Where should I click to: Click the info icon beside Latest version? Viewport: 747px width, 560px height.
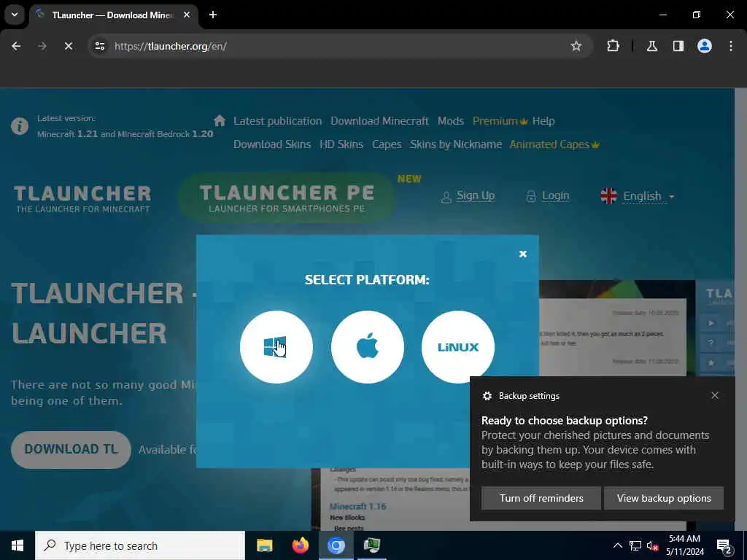[x=20, y=126]
